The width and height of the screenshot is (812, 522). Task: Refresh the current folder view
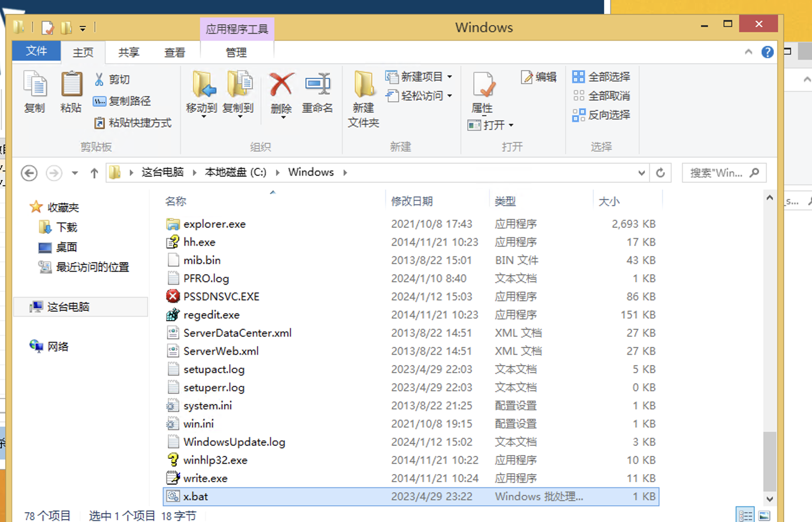tap(660, 173)
